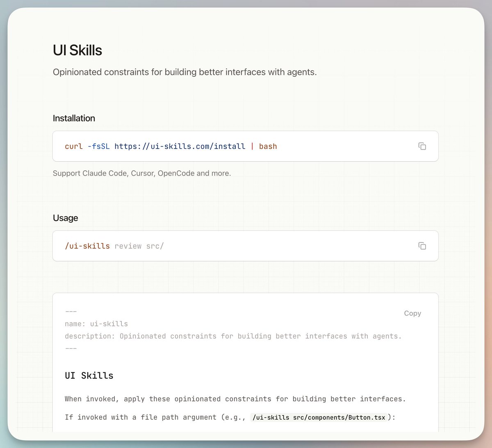Click the 'description:' frontmatter line

coord(233,336)
